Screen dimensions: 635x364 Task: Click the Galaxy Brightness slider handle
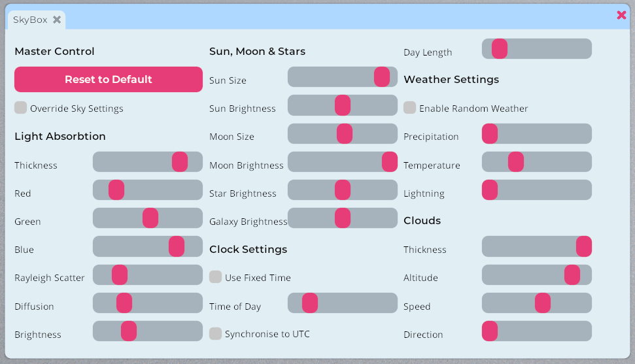343,218
